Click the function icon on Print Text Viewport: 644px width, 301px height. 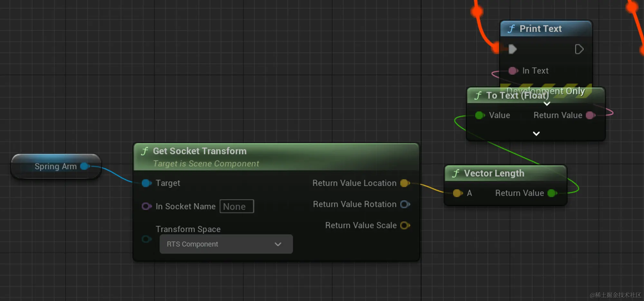pos(511,29)
